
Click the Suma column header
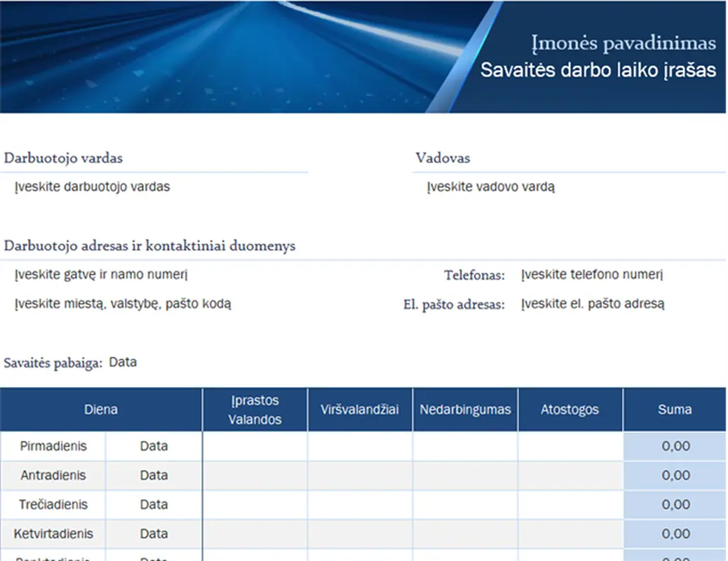click(x=675, y=410)
